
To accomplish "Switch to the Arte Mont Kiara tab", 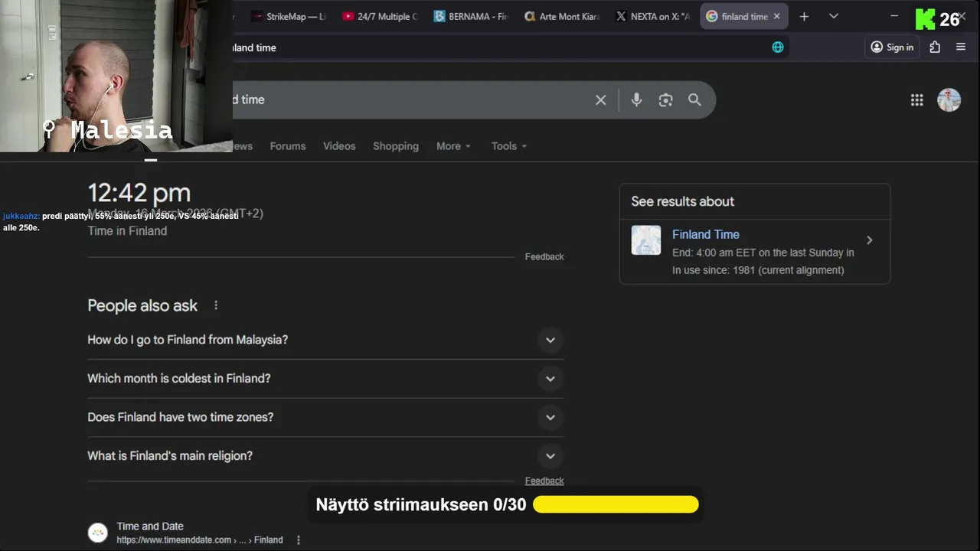I will click(x=562, y=16).
